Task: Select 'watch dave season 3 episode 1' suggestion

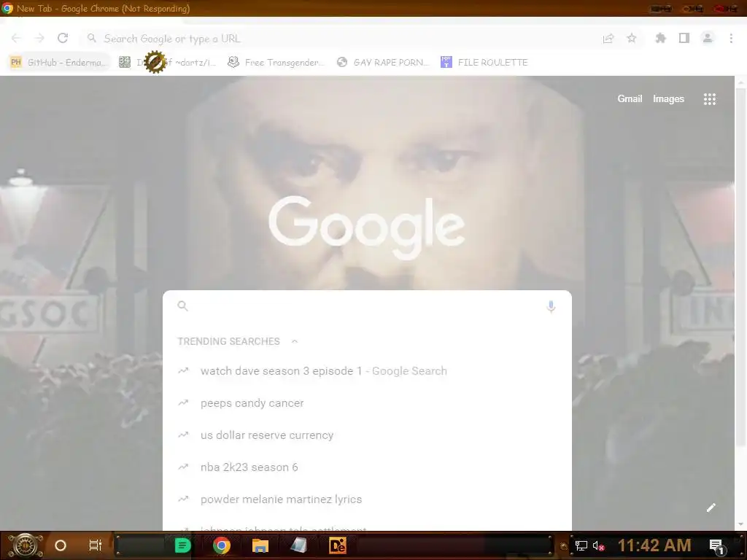Action: click(x=367, y=371)
